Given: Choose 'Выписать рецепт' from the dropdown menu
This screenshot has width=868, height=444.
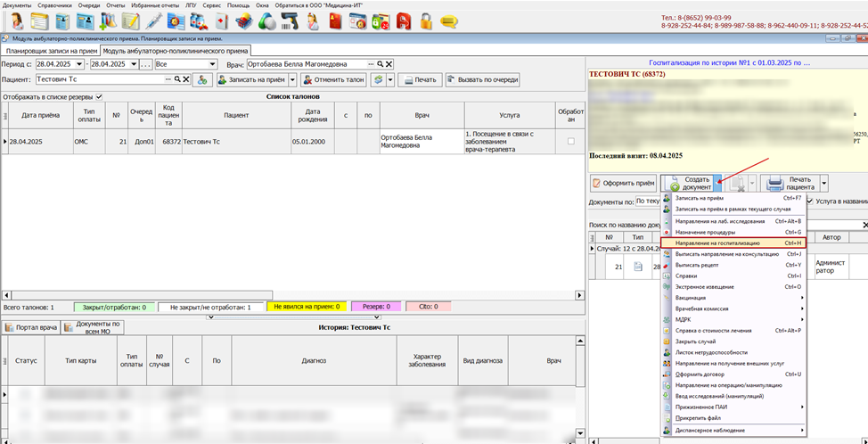Looking at the screenshot, I should (733, 265).
